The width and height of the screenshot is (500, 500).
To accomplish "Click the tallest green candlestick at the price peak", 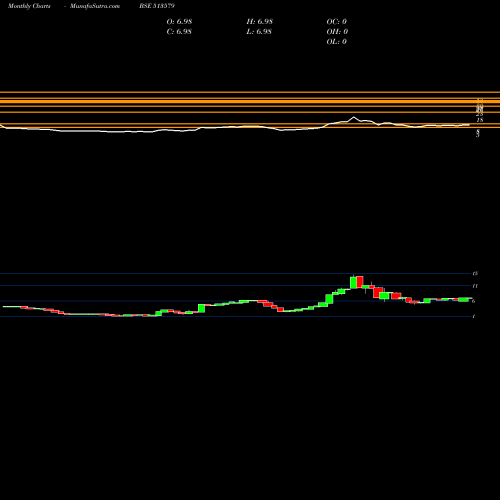I will pos(353,282).
